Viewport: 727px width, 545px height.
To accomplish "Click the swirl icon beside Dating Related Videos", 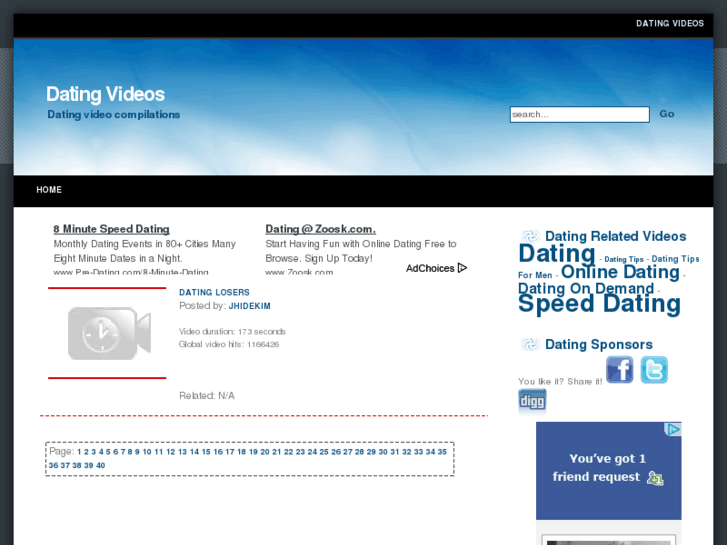I will [530, 236].
